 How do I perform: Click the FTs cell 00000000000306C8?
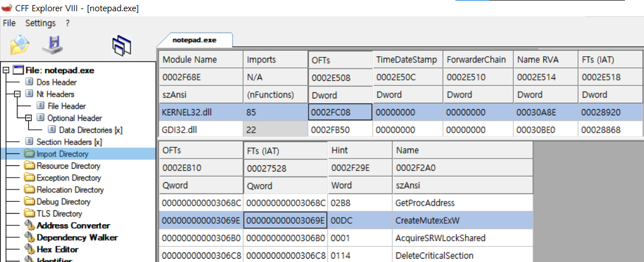point(286,255)
